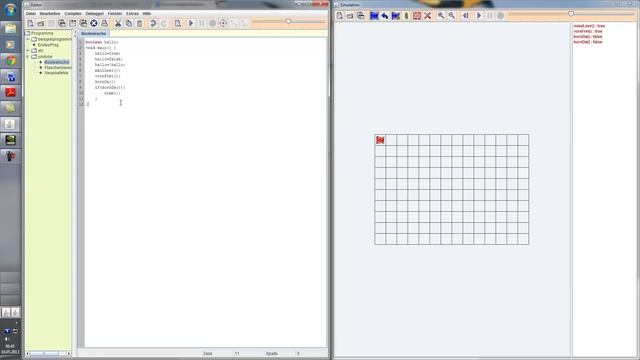Click the circled X close icon in Editor toolbar

(94, 23)
